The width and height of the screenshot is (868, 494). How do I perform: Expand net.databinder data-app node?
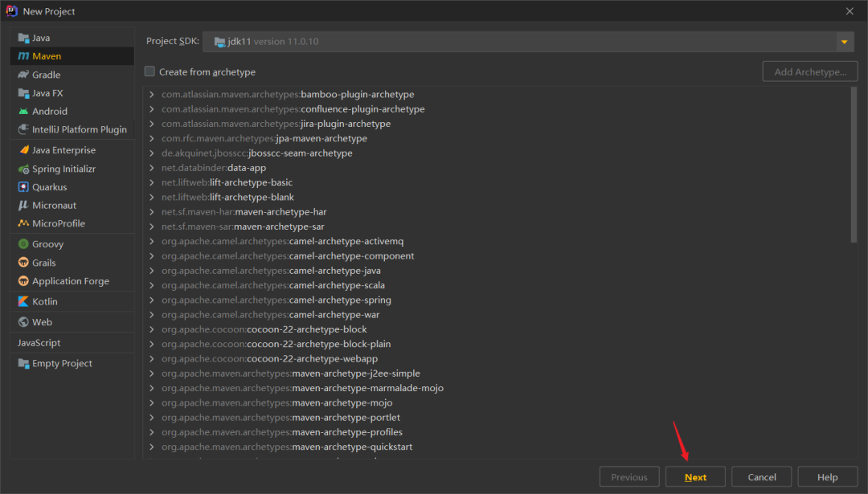(x=152, y=168)
